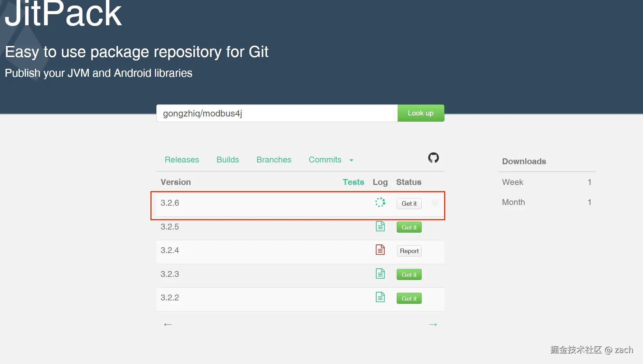
Task: Open the Tests column link
Action: 353,182
